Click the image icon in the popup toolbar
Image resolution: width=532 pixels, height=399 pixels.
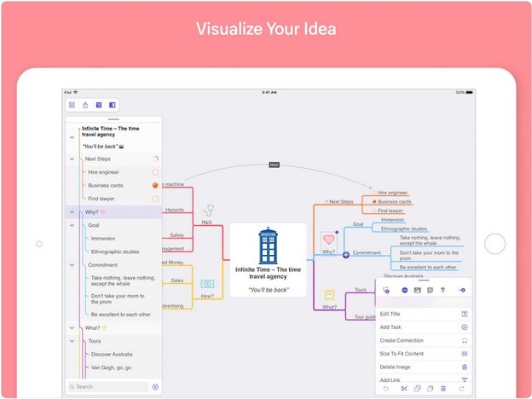(x=417, y=291)
